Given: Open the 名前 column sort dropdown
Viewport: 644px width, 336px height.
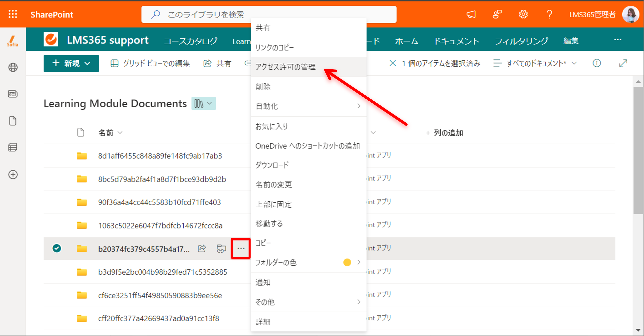Looking at the screenshot, I should [x=120, y=133].
